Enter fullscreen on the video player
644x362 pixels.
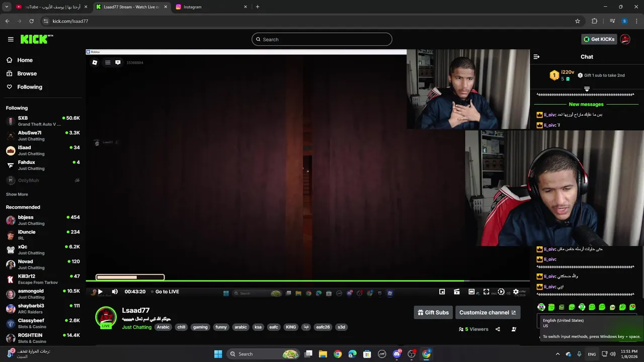[x=486, y=292]
